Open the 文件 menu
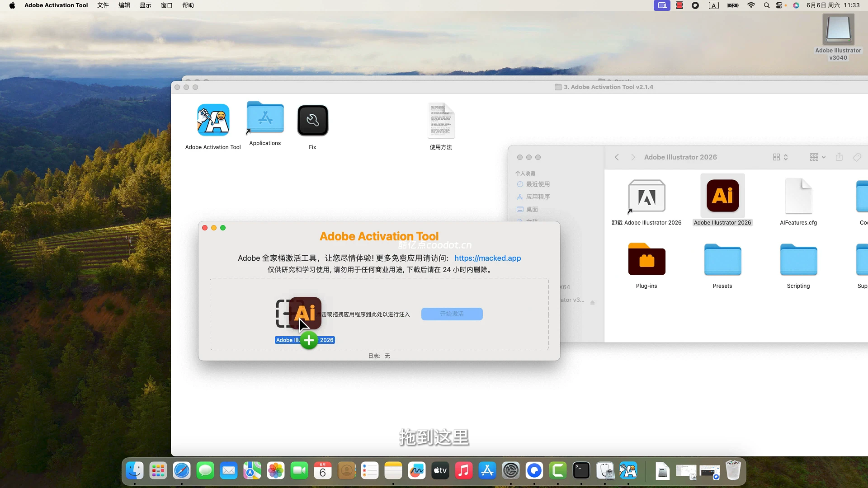The width and height of the screenshot is (868, 488). [103, 5]
